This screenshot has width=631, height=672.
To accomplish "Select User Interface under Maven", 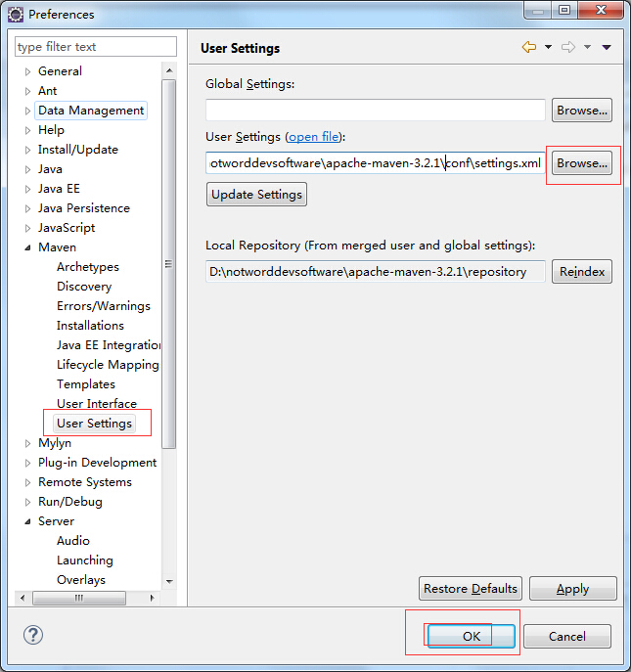I will point(97,404).
